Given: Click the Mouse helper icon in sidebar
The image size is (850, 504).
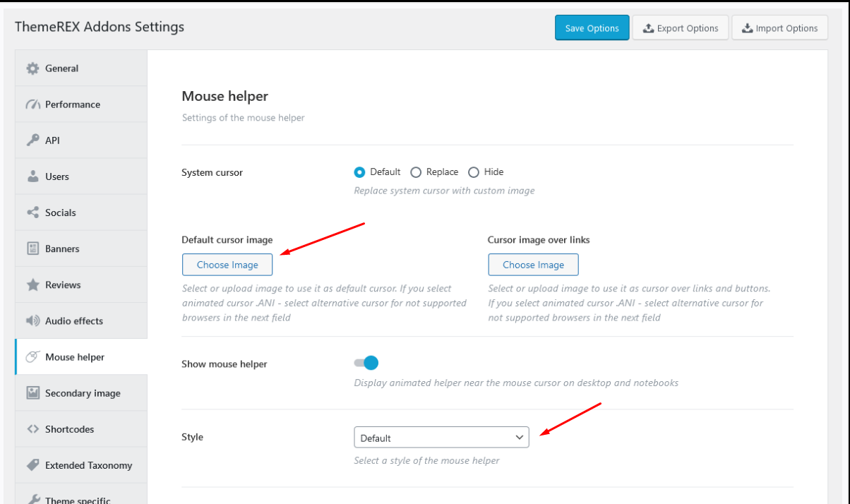Looking at the screenshot, I should tap(32, 356).
